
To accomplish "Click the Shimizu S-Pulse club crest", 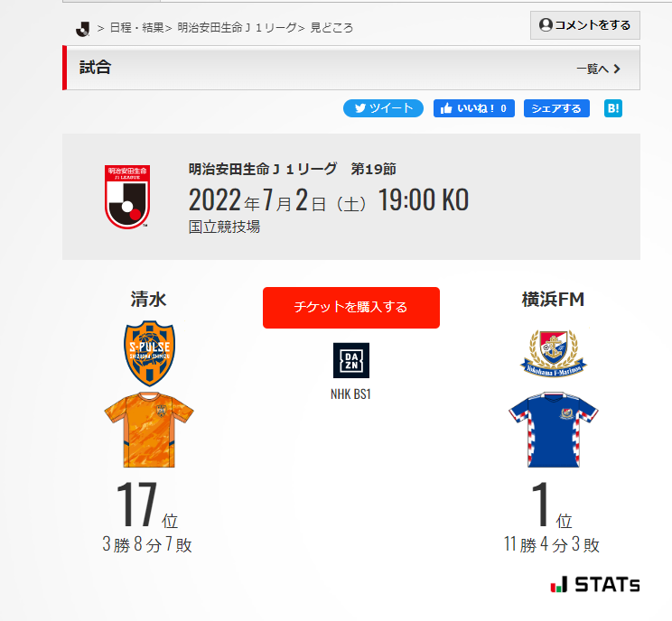I will [149, 353].
